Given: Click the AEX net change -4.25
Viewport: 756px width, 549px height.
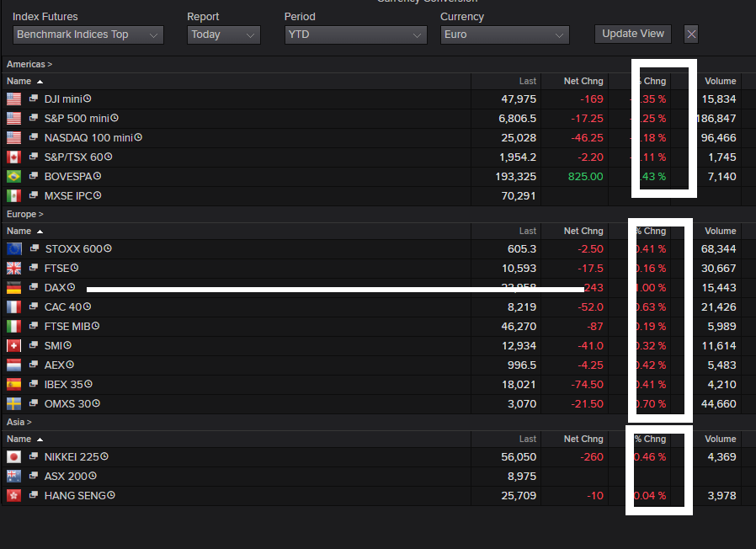Looking at the screenshot, I should (x=591, y=365).
